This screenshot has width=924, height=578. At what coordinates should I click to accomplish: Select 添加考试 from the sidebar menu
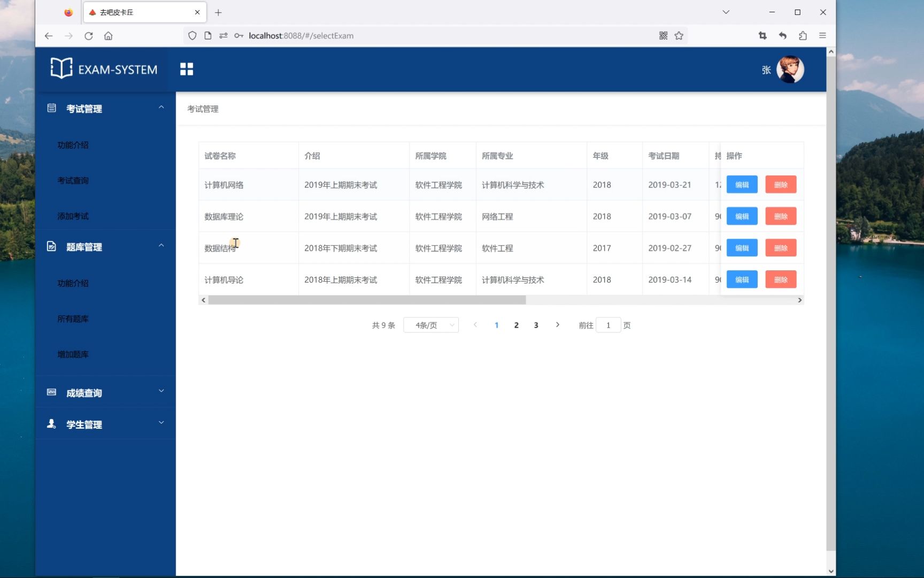pos(73,216)
